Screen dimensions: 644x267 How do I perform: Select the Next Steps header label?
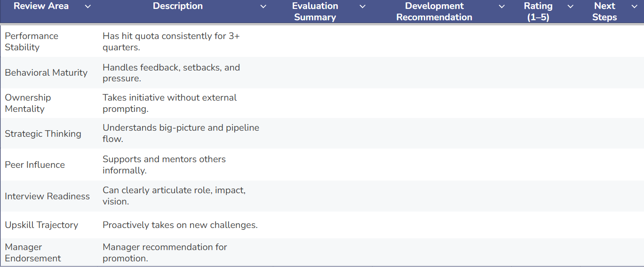click(x=604, y=12)
